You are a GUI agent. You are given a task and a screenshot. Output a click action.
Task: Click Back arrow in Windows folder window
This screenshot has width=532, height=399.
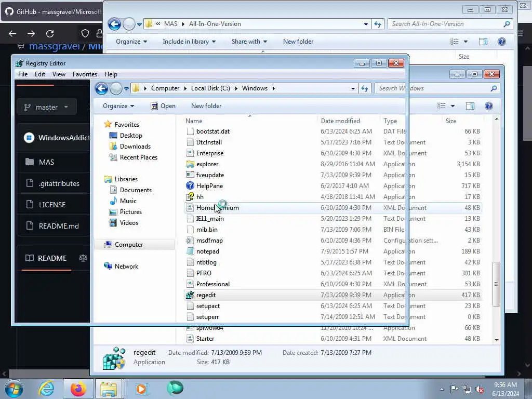coord(101,88)
